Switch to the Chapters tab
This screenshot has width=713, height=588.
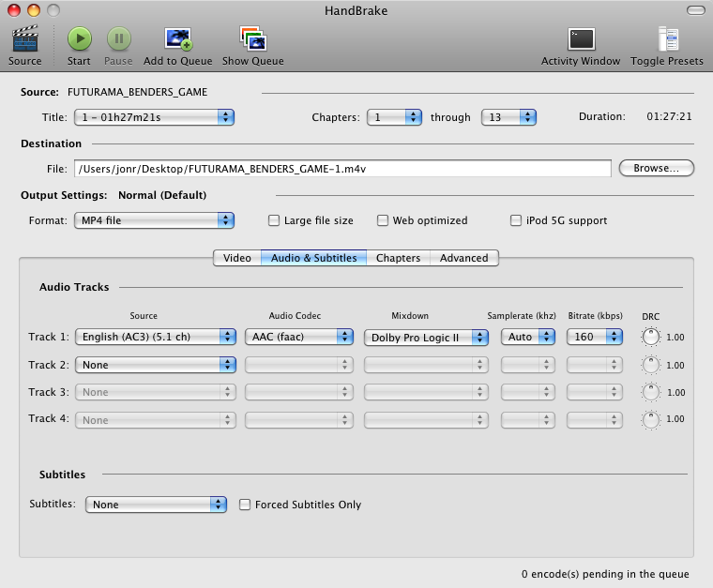pyautogui.click(x=399, y=258)
